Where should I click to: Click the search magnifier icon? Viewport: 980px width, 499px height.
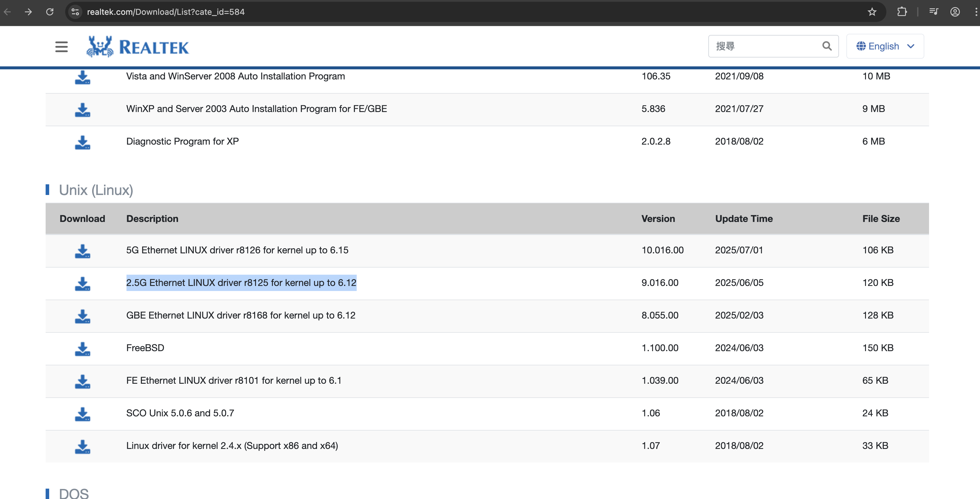(827, 46)
